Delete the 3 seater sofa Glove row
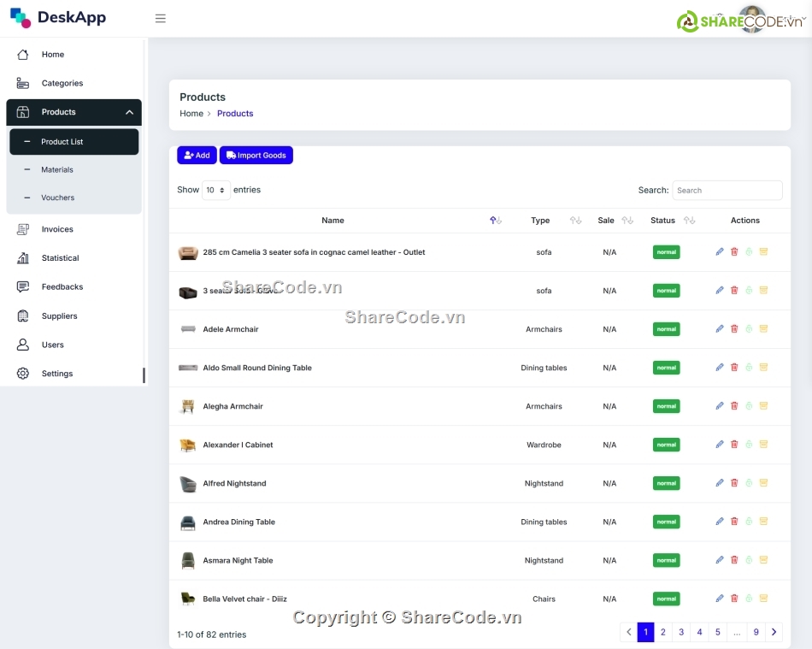Screen dimensions: 812x649 click(734, 290)
